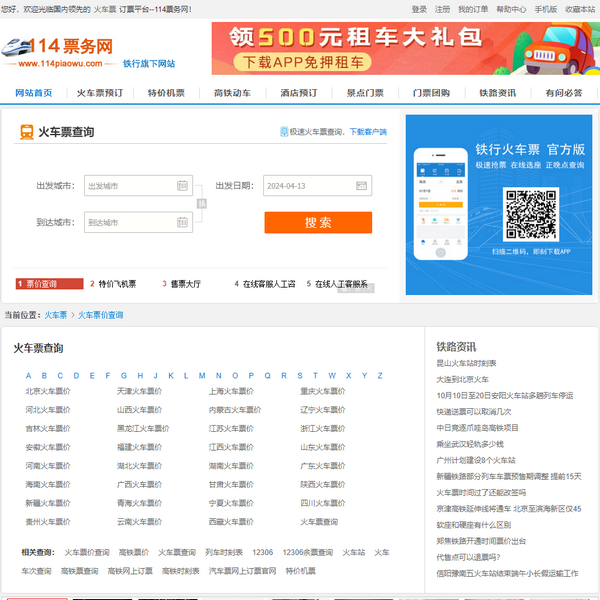Open the 高铁动车 navigation menu item
Image resolution: width=600 pixels, height=600 pixels.
coord(232,93)
